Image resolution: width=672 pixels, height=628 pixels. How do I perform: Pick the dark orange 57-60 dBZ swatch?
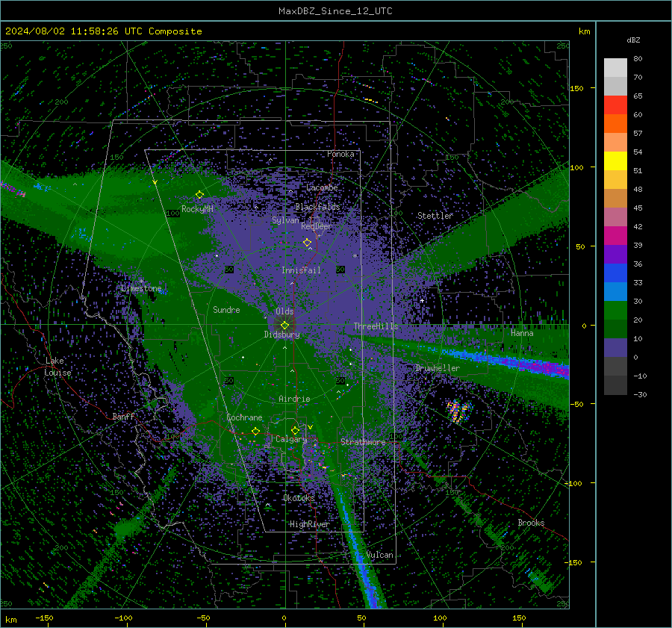pos(615,123)
